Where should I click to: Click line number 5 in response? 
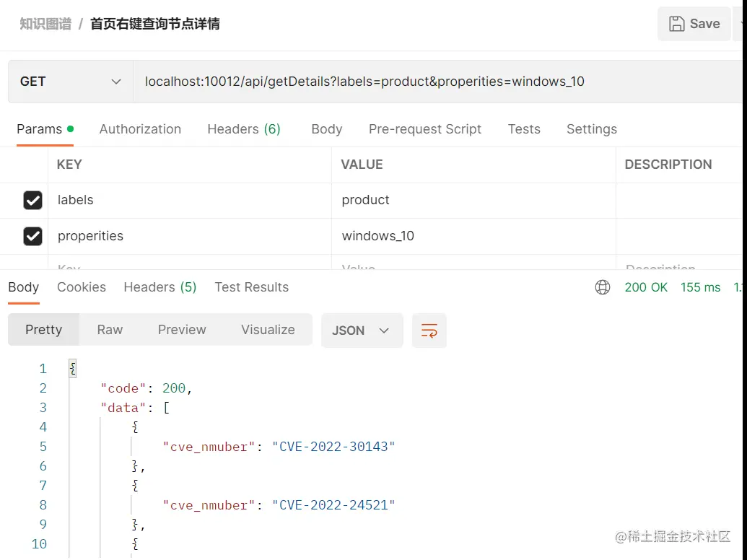click(43, 447)
